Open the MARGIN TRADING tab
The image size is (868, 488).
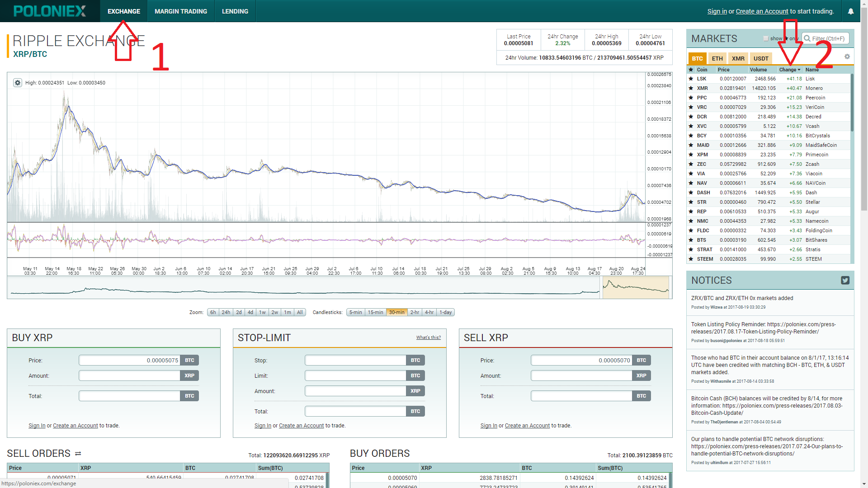(x=181, y=11)
